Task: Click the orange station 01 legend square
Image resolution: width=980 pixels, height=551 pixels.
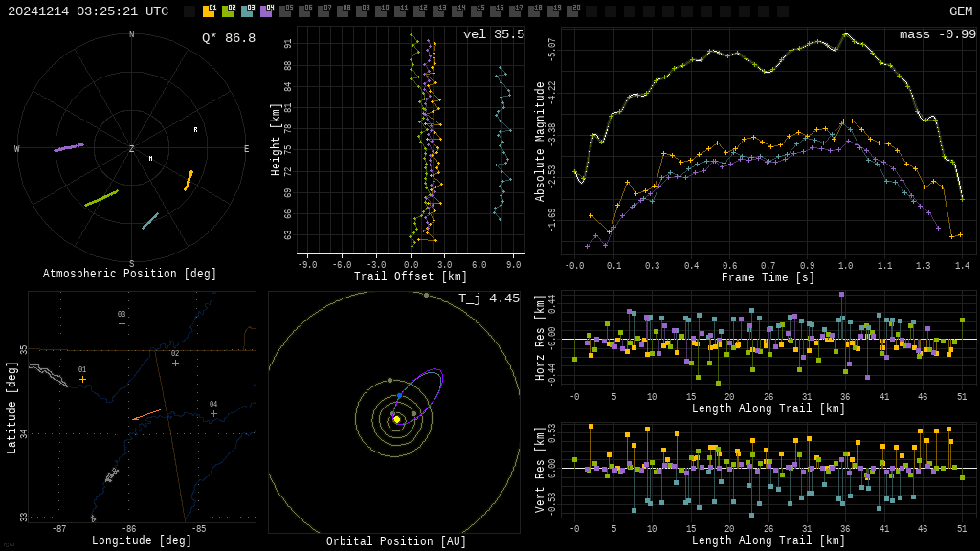Action: (209, 11)
